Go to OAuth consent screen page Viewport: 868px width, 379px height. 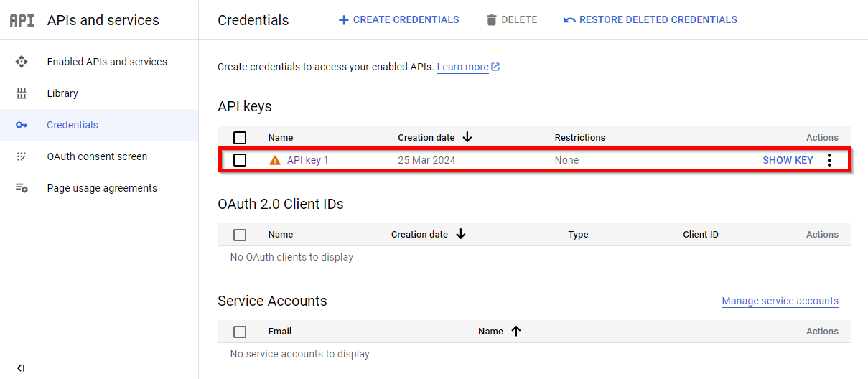click(97, 156)
